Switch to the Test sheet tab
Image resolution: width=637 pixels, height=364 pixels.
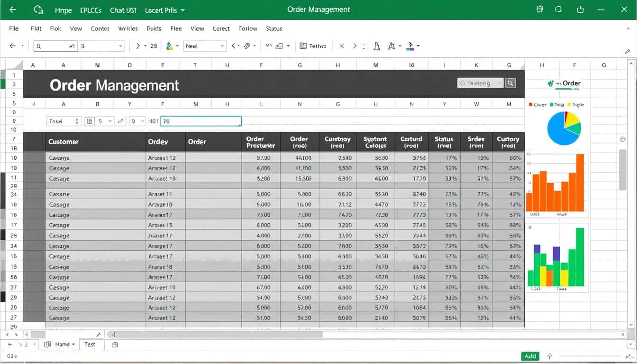[x=90, y=345]
